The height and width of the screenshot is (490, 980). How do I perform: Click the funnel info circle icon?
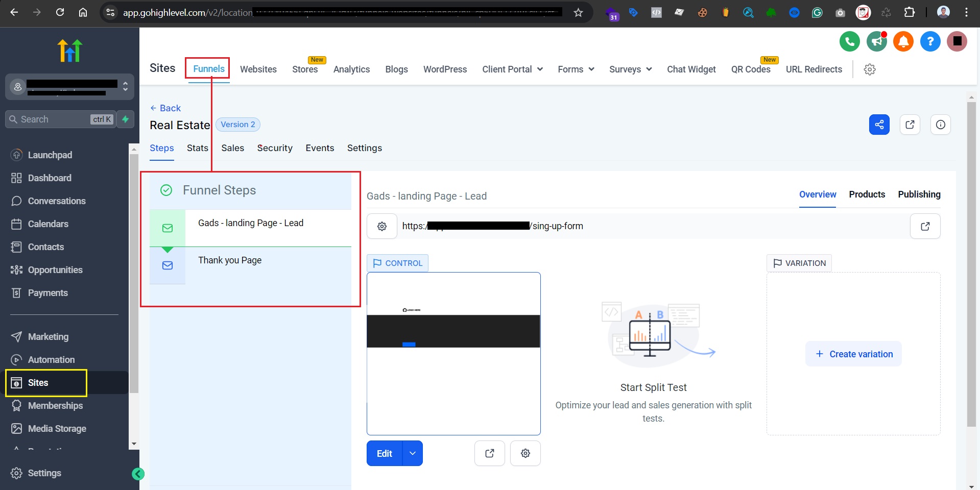click(941, 125)
